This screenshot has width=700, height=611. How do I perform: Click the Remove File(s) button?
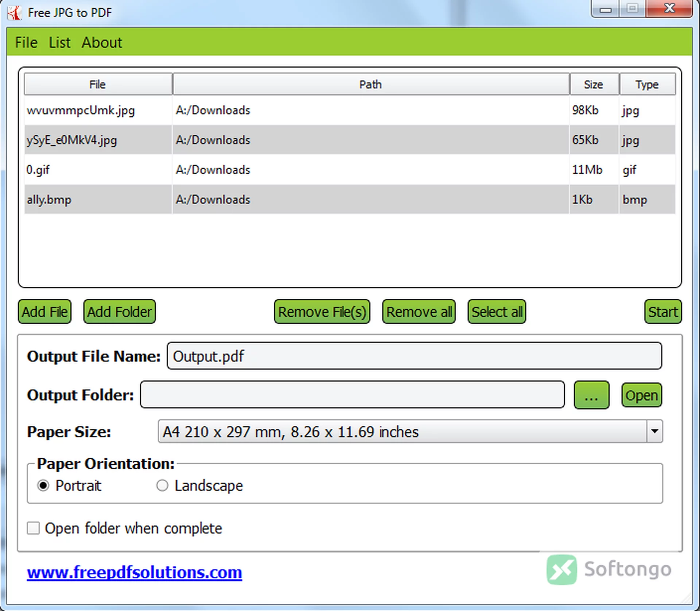(322, 312)
